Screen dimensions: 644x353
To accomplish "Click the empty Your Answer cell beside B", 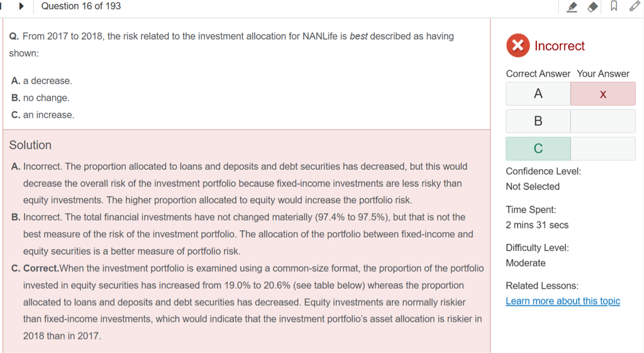I will [x=602, y=121].
